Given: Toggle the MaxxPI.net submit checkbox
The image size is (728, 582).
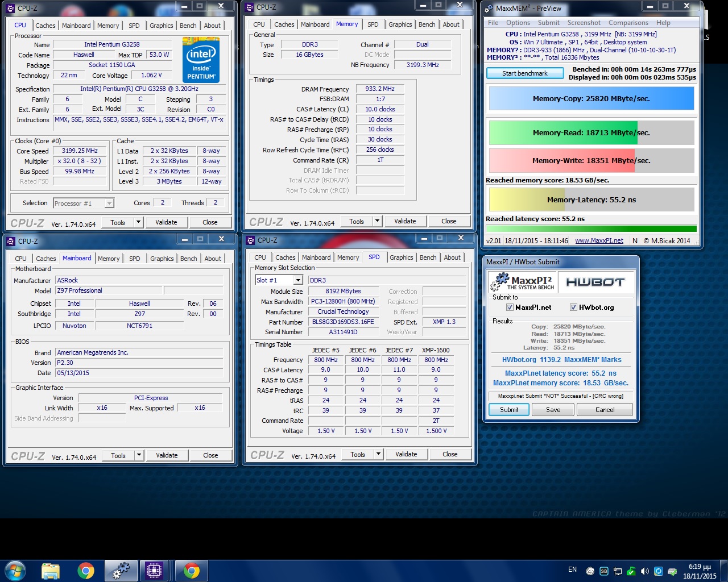Looking at the screenshot, I should [510, 307].
